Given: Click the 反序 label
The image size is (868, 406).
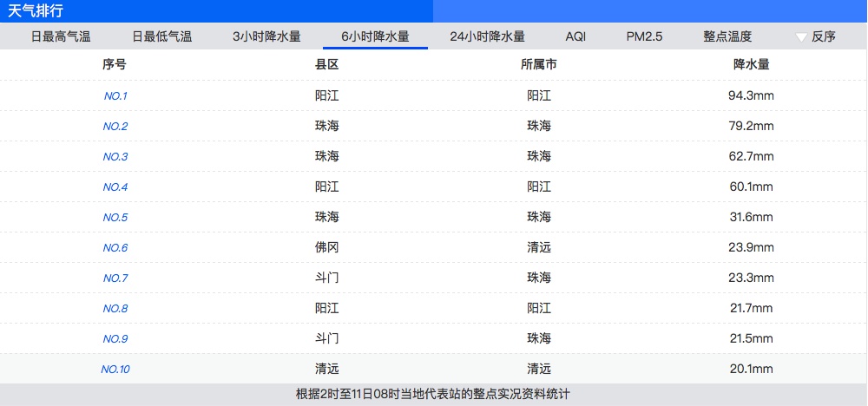Looking at the screenshot, I should point(824,37).
